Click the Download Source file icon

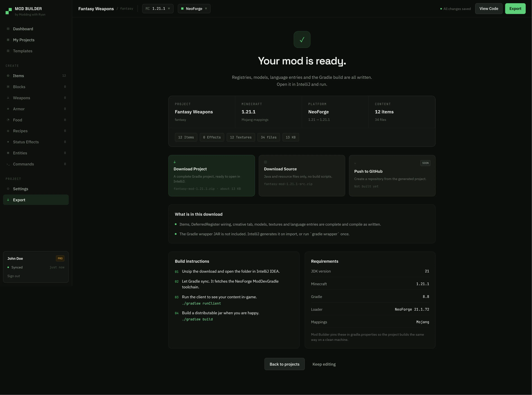click(265, 162)
